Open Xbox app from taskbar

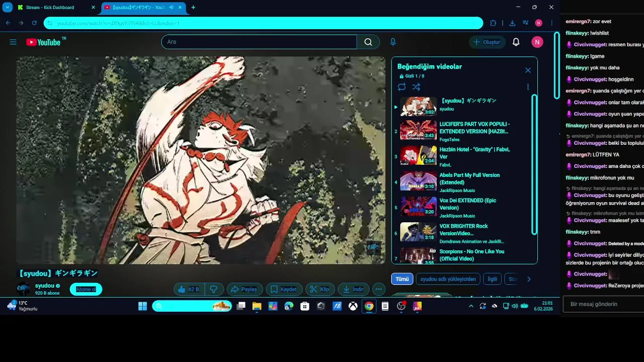[353, 306]
